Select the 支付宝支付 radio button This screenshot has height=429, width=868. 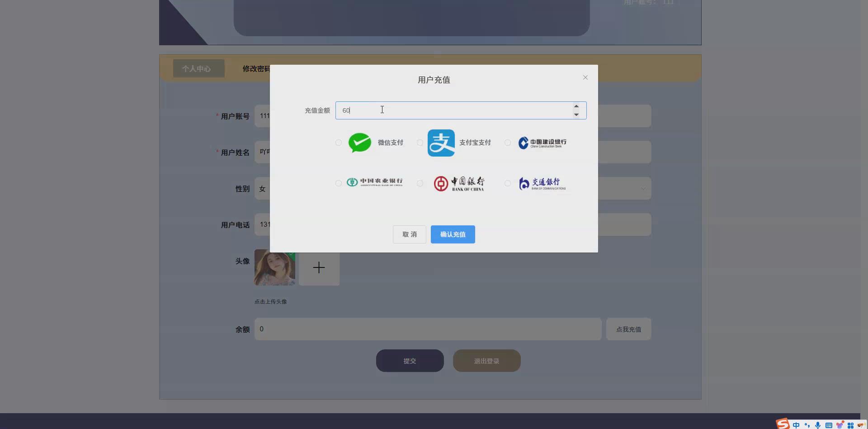[420, 143]
